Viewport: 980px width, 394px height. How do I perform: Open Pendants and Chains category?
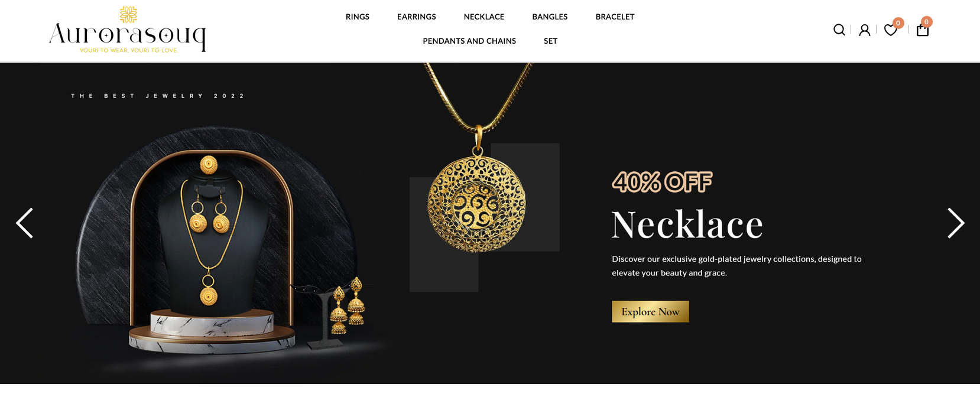469,41
